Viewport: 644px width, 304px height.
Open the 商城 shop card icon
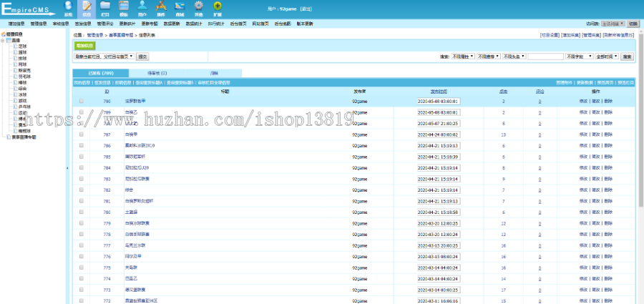[180, 6]
